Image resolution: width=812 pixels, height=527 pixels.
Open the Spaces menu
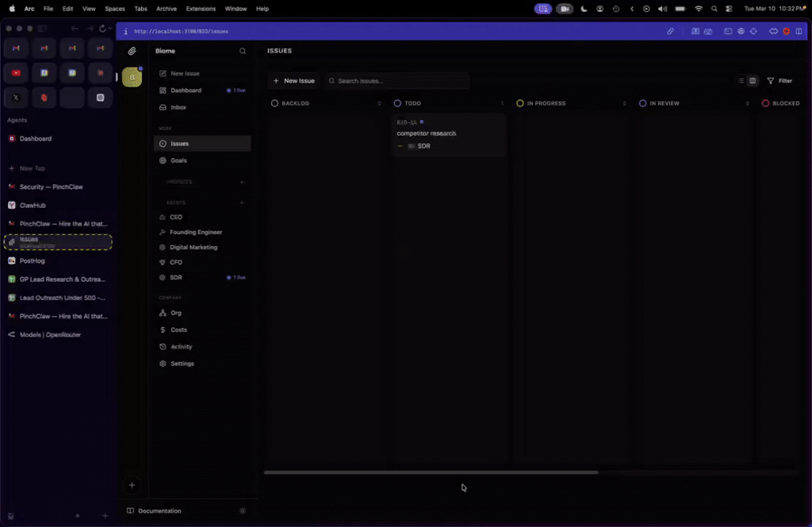tap(114, 9)
